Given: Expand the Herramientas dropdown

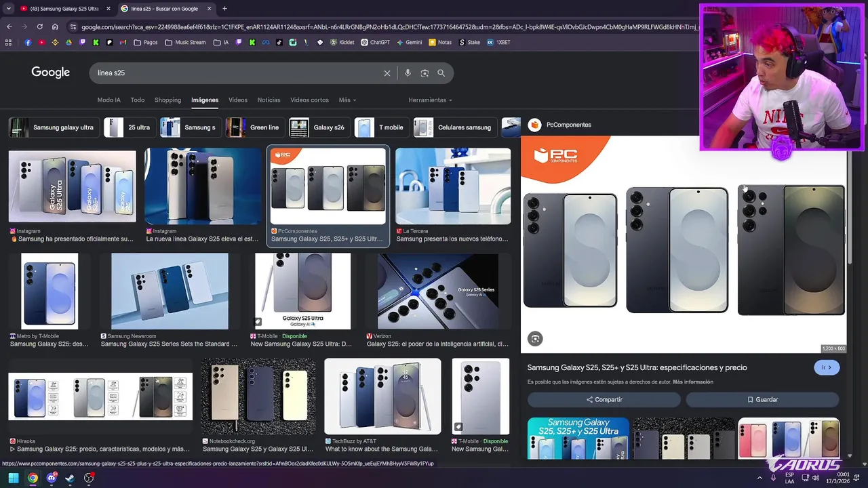Looking at the screenshot, I should tap(430, 100).
